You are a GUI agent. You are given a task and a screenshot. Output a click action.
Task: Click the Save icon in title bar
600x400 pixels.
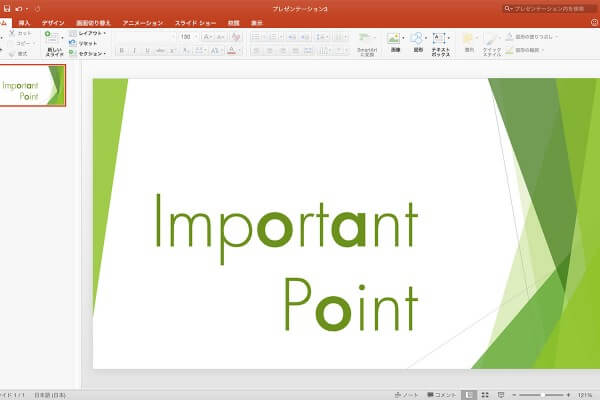pyautogui.click(x=7, y=8)
